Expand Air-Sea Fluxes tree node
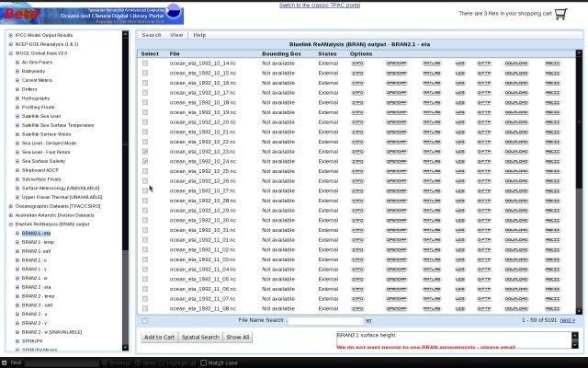The image size is (588, 368). (x=17, y=63)
